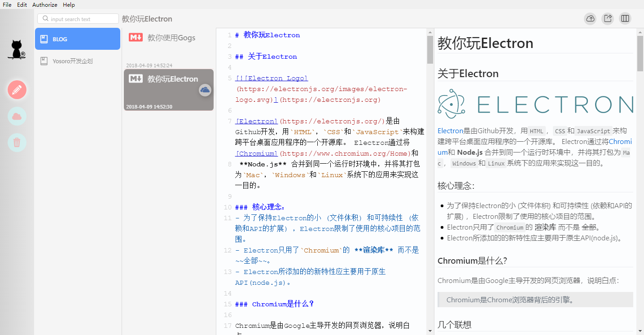Toggle the split-view layout icon
The image size is (644, 335).
(x=625, y=18)
